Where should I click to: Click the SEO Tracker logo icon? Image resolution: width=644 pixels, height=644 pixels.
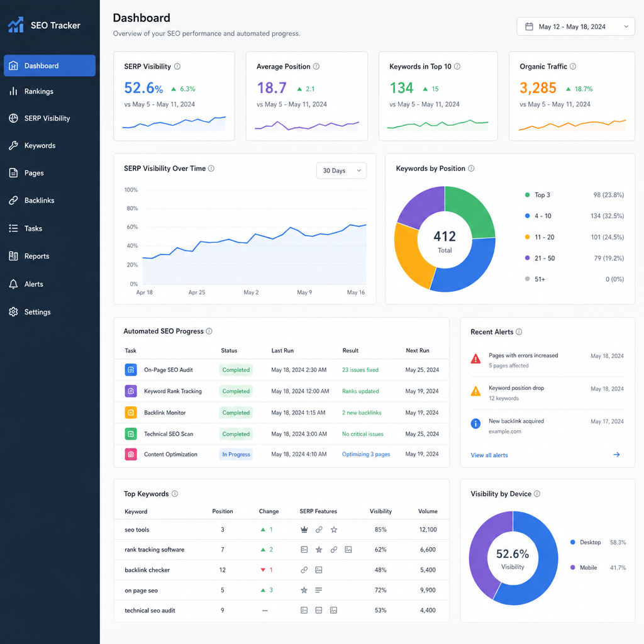(16, 25)
